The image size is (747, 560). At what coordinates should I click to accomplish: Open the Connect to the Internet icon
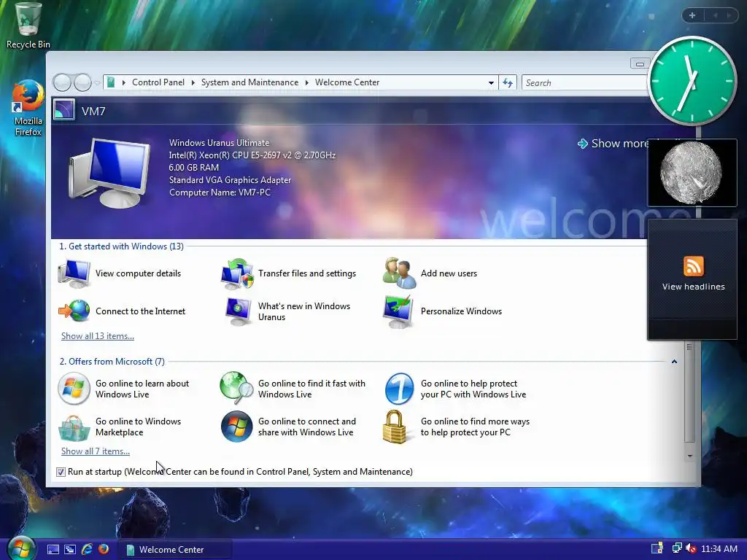pyautogui.click(x=74, y=311)
